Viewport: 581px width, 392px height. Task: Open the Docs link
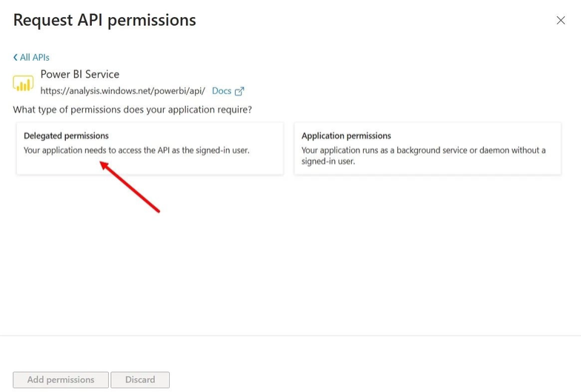pos(222,90)
